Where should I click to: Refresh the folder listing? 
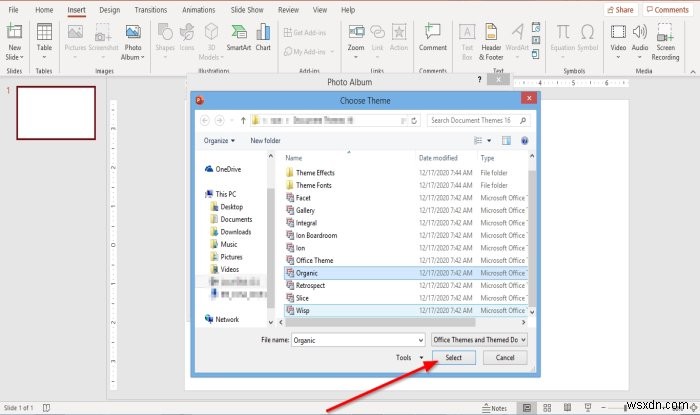coord(414,120)
